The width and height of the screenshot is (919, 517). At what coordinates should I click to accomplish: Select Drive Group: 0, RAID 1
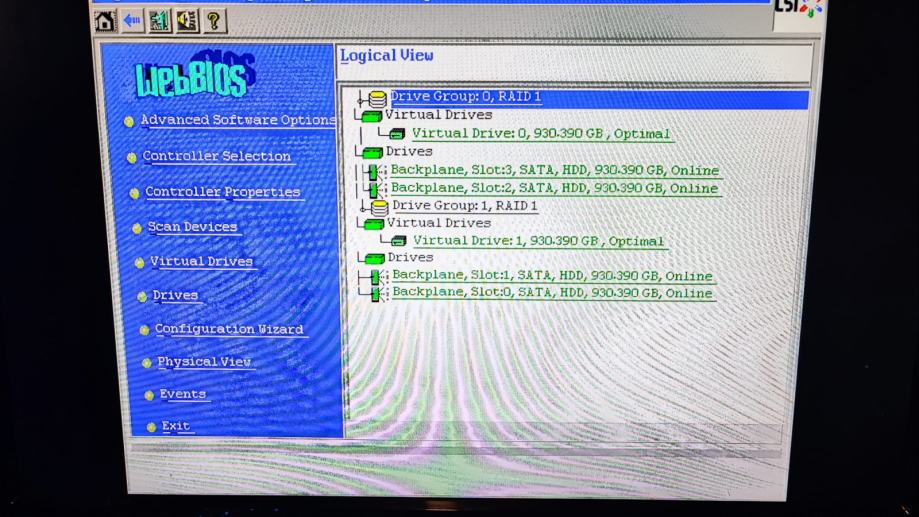point(466,97)
